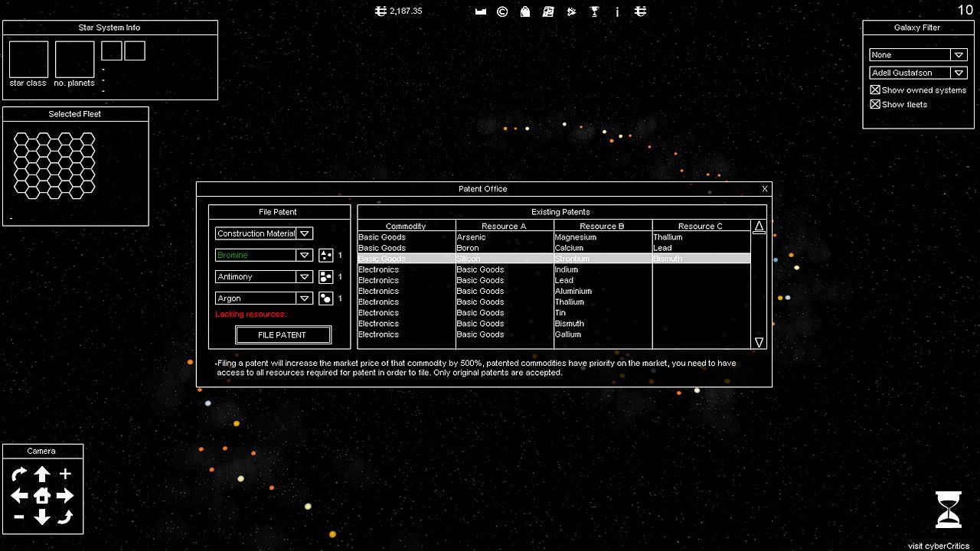Open the copyright patent icon in top bar

[x=502, y=11]
